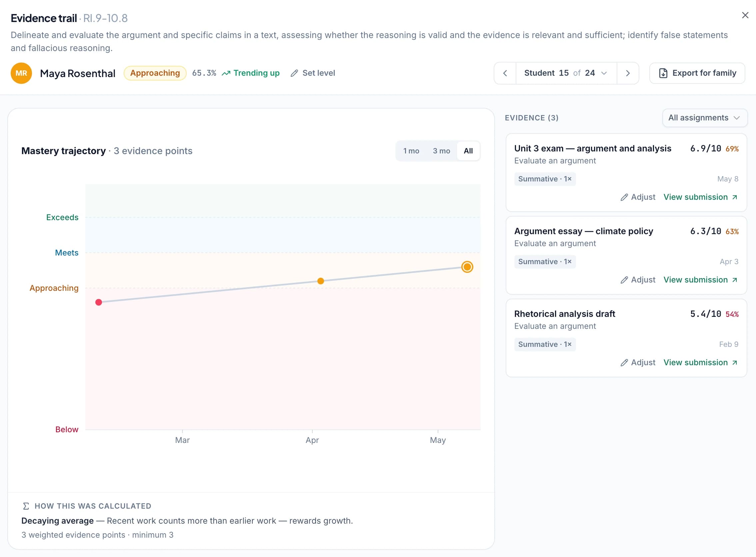This screenshot has height=557, width=756.
Task: Click the 54% percentage on Rhetorical analysis
Action: tap(732, 314)
